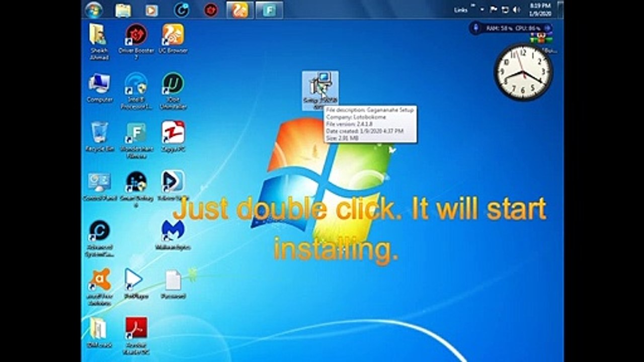Open the Sheikh Ahmad user folder
This screenshot has width=644, height=362.
pyautogui.click(x=99, y=42)
